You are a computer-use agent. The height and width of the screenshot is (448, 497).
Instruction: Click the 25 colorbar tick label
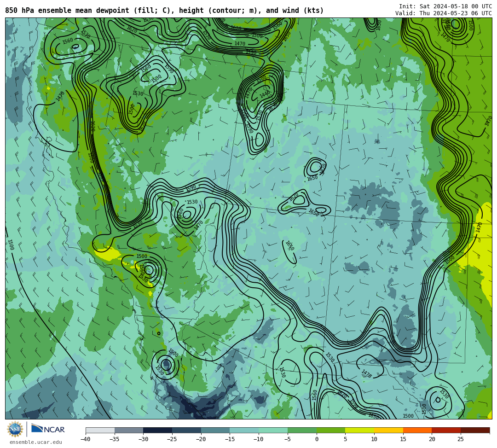pyautogui.click(x=461, y=439)
